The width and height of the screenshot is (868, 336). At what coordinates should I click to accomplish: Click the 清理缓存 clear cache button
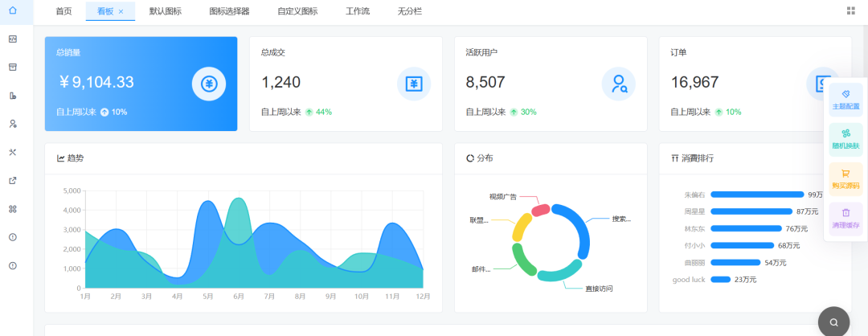point(845,219)
